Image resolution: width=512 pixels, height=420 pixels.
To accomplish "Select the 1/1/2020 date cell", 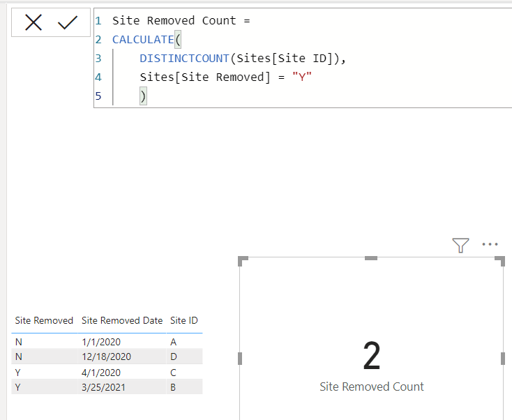I will [x=101, y=342].
